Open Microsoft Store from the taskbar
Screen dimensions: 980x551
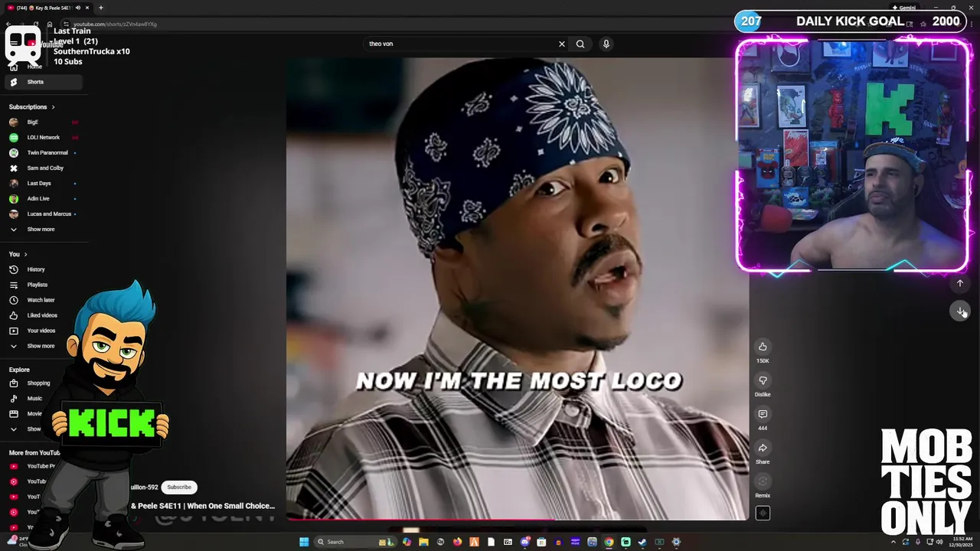[x=541, y=542]
